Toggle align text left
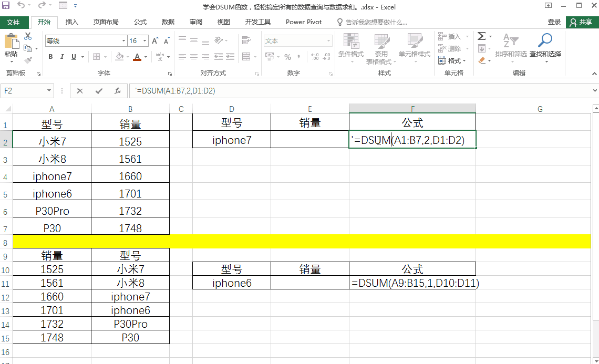 point(182,57)
